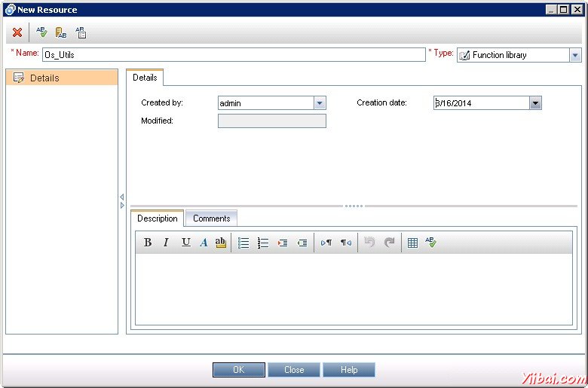Click into the Name input field
Viewport: 588px width, 388px height.
point(234,55)
